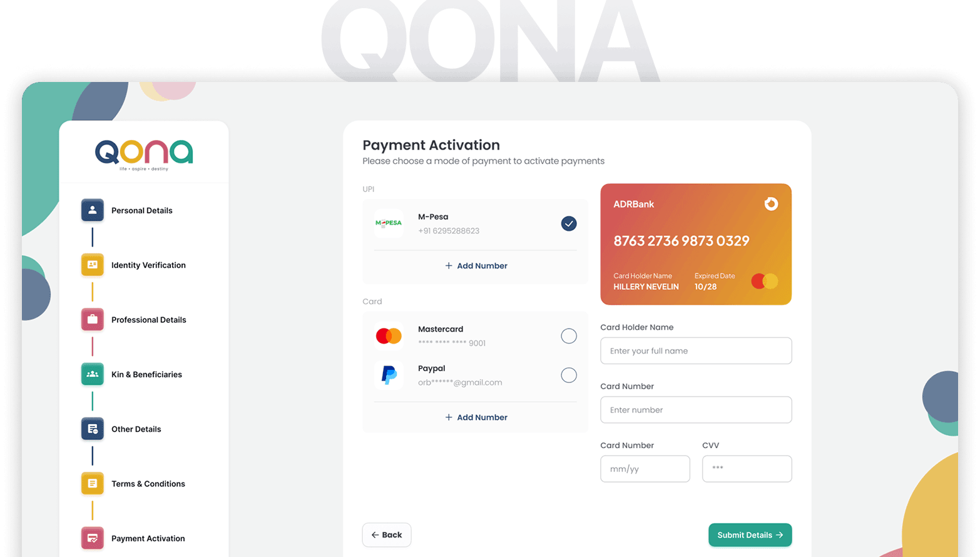Screen dimensions: 980x557
Task: Deselect the M-Pesa checked payment option
Action: [569, 223]
